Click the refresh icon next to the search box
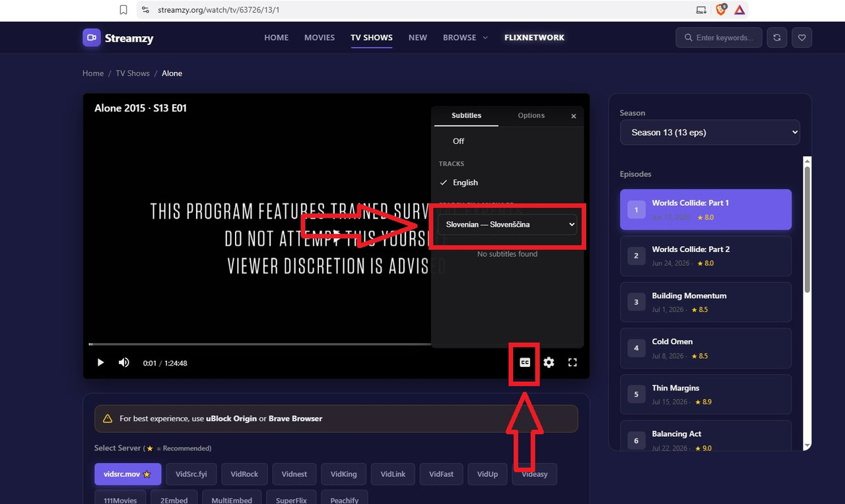The height and width of the screenshot is (504, 845). tap(777, 38)
